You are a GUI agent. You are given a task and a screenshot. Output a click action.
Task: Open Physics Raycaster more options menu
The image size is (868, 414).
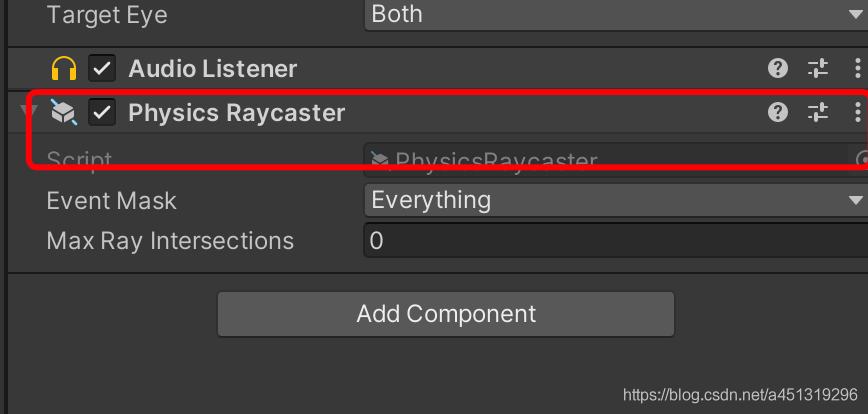857,112
